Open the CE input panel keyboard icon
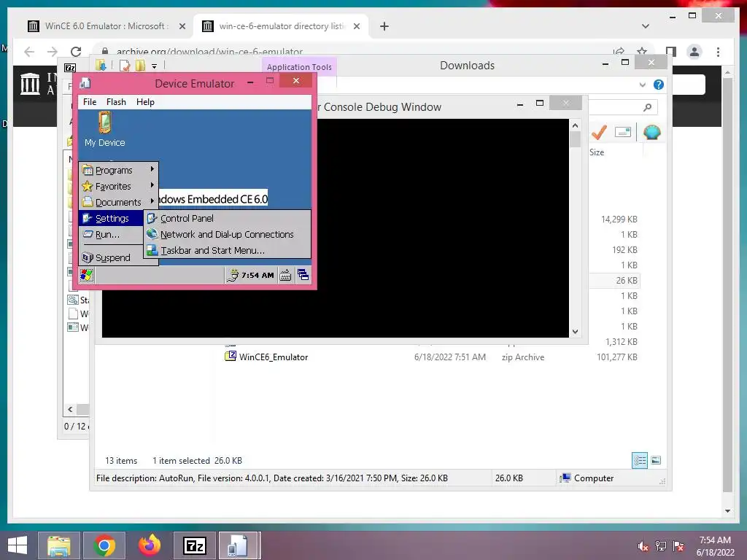 (285, 275)
